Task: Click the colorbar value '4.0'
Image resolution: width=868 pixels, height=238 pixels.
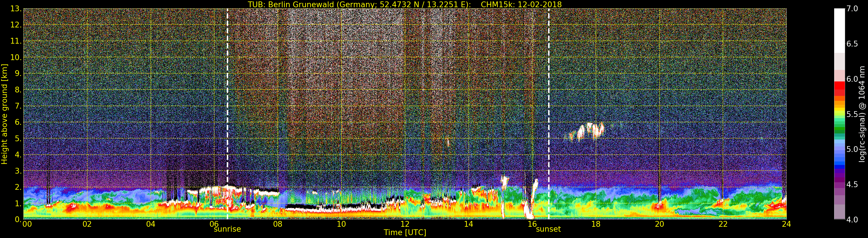Action: tap(852, 220)
